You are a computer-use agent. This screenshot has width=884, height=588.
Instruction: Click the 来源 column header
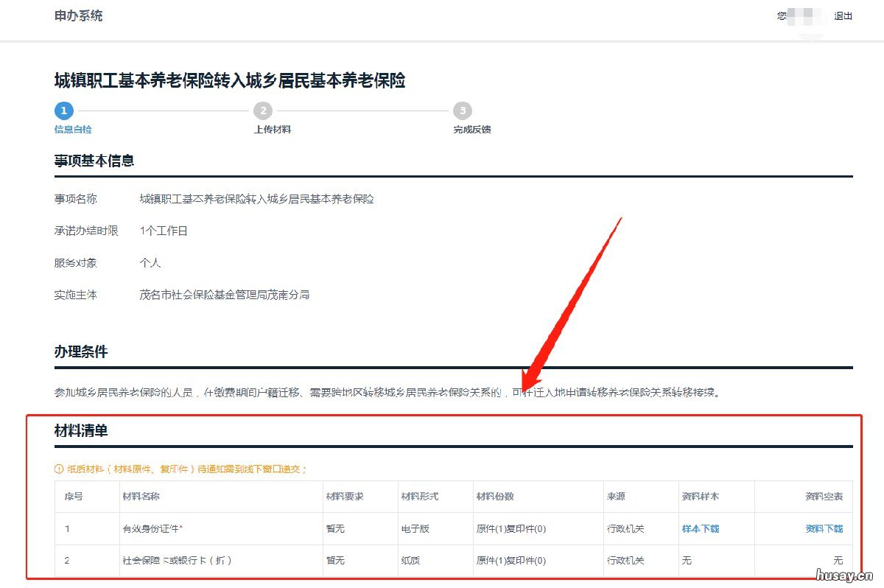pos(616,497)
